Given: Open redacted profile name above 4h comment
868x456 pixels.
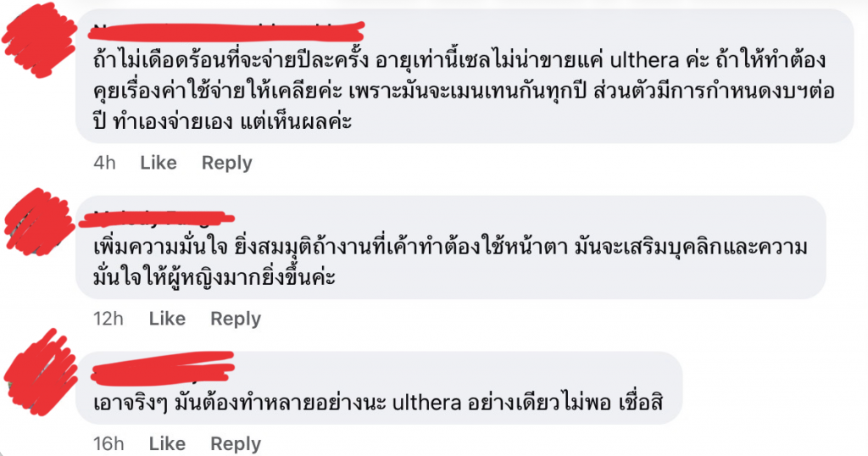Looking at the screenshot, I should [x=225, y=30].
